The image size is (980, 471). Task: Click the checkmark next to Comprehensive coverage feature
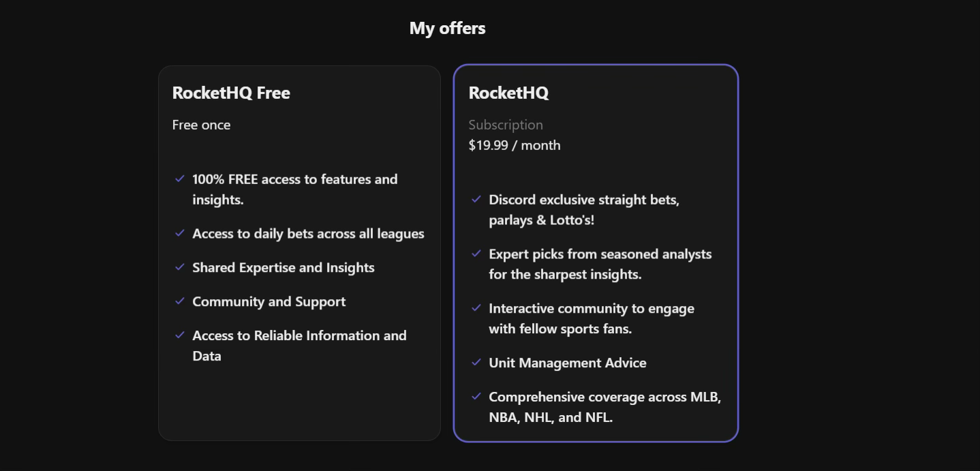coord(476,397)
